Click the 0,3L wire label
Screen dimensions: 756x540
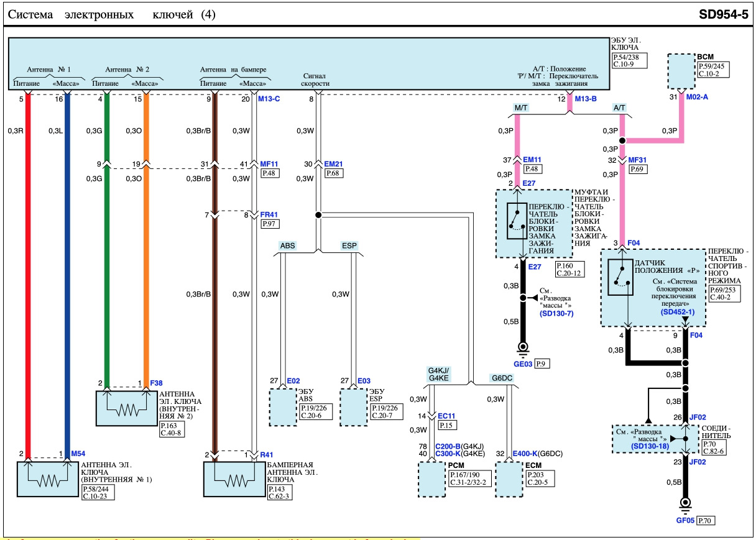pos(56,130)
